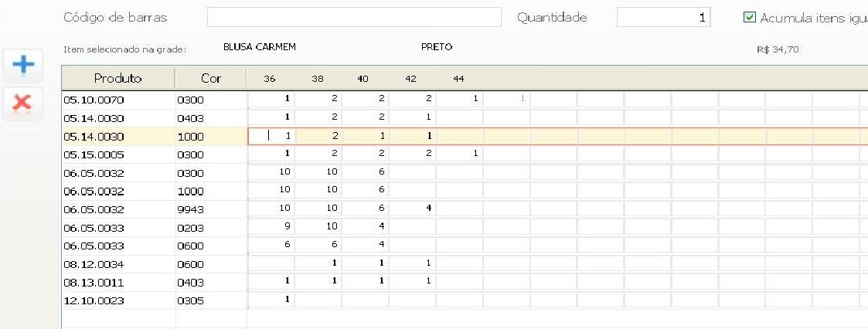
Task: Click color code 0203 cell
Action: [x=210, y=228]
